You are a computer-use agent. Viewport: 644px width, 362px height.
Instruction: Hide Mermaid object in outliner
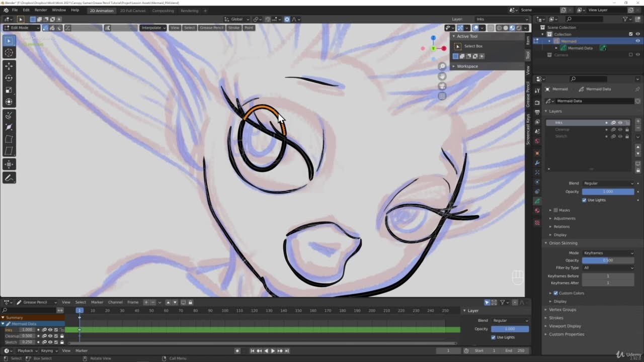tap(638, 41)
